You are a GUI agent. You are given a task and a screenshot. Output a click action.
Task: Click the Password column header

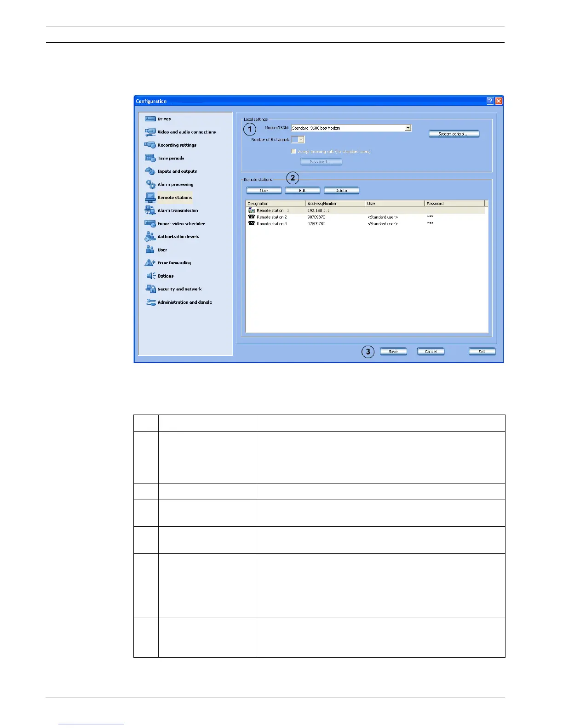(x=454, y=204)
